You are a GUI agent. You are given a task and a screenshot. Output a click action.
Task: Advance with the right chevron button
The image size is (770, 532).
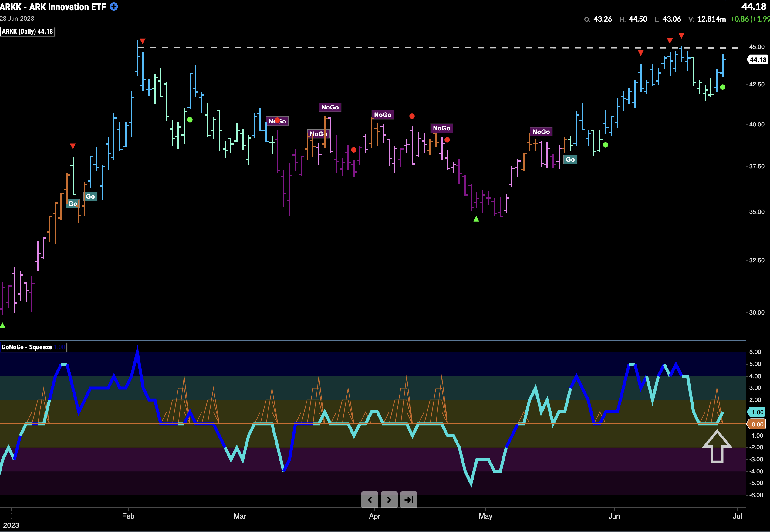point(389,500)
